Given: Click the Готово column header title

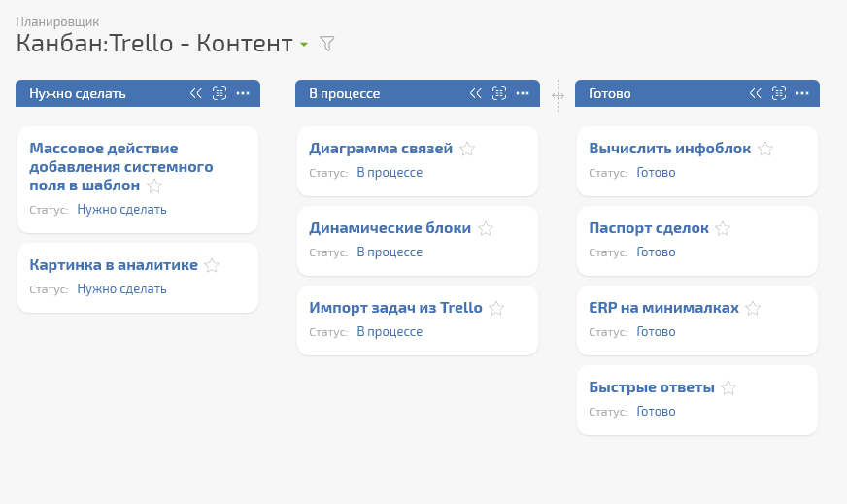Looking at the screenshot, I should pyautogui.click(x=610, y=93).
